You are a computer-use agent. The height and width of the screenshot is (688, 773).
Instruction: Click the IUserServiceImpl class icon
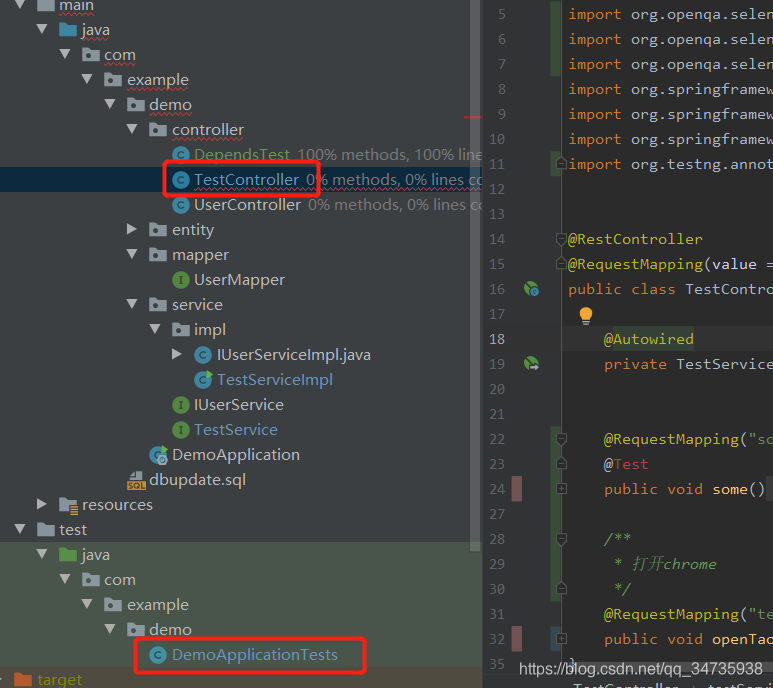[x=203, y=355]
